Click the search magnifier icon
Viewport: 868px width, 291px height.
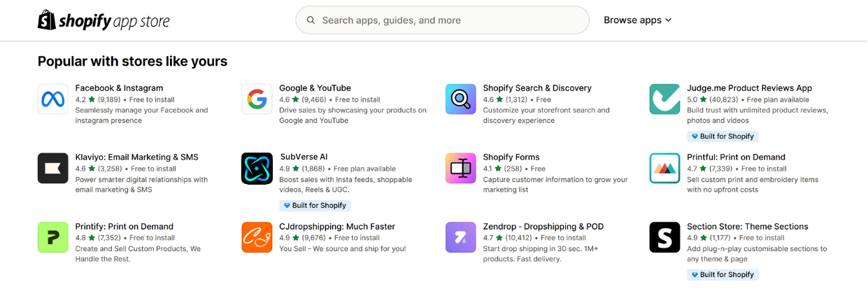coord(311,20)
